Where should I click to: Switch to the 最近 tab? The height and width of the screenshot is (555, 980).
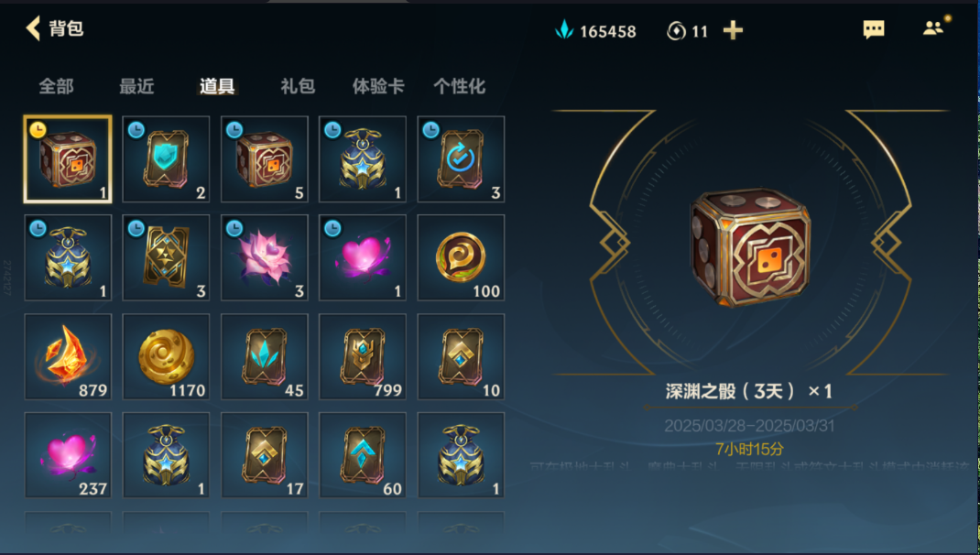(136, 86)
